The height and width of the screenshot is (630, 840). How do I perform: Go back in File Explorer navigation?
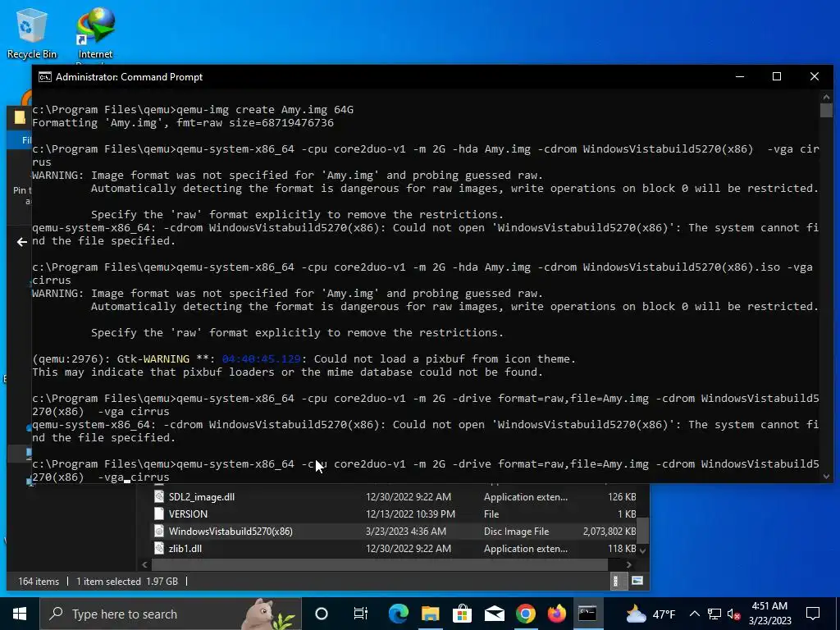pyautogui.click(x=21, y=242)
